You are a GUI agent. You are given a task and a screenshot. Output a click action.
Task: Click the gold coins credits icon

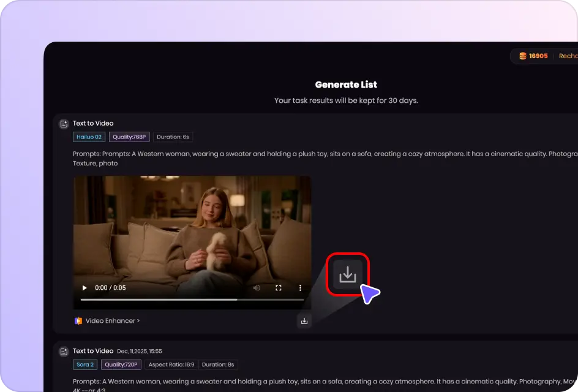(x=522, y=56)
